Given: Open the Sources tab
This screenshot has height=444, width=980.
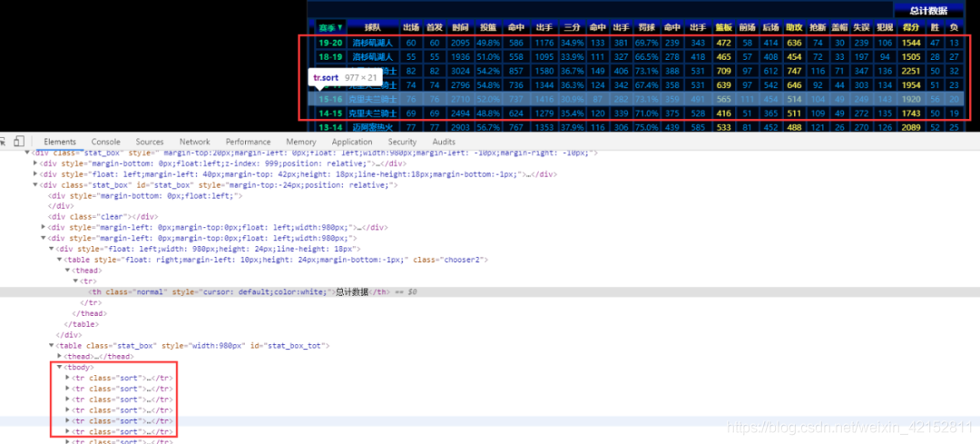Looking at the screenshot, I should 150,142.
